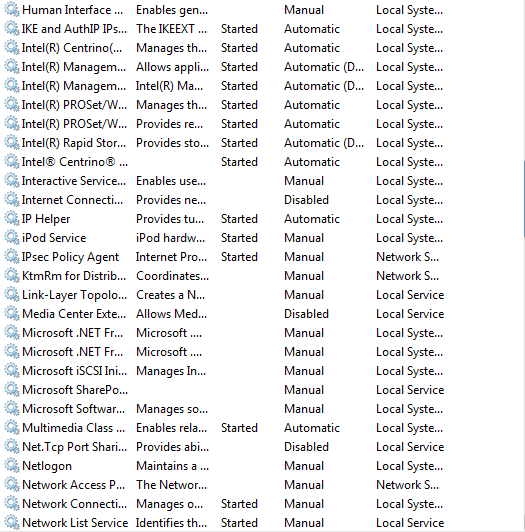525x532 pixels.
Task: Click the gear icon beside Human Interface service
Action: (12, 9)
